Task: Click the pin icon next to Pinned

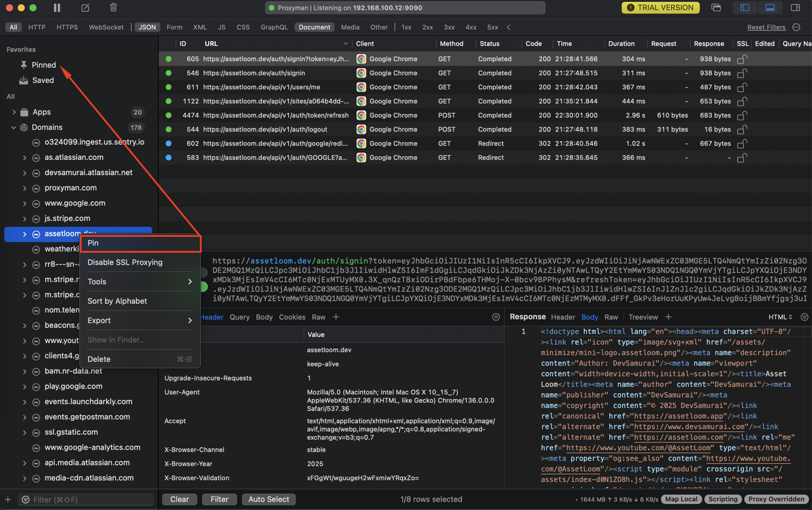Action: coord(24,65)
